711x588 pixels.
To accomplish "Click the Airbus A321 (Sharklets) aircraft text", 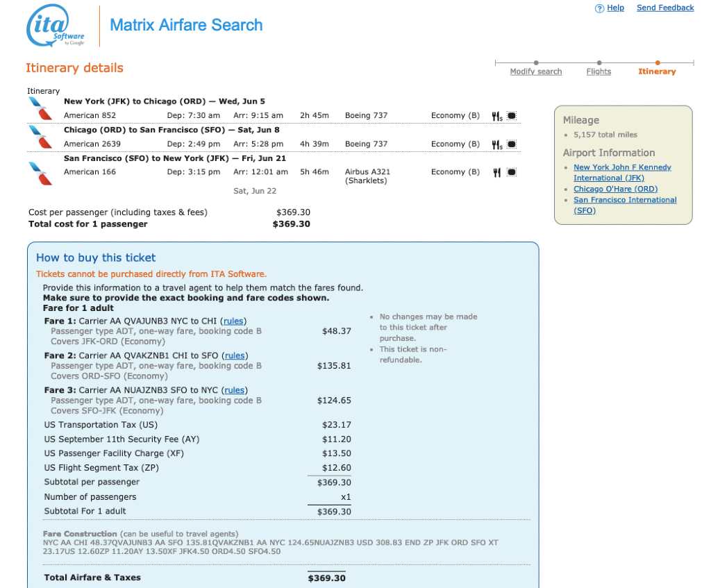I will pyautogui.click(x=367, y=176).
